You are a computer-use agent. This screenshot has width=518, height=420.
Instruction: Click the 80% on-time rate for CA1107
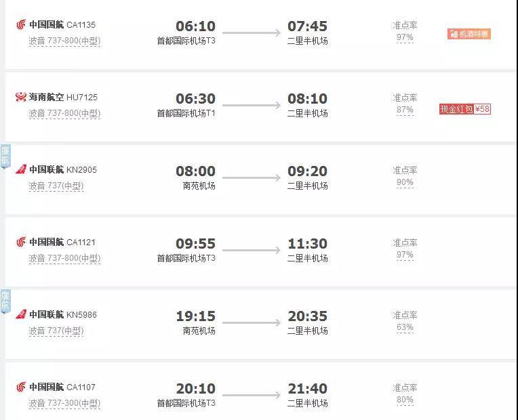click(x=405, y=400)
